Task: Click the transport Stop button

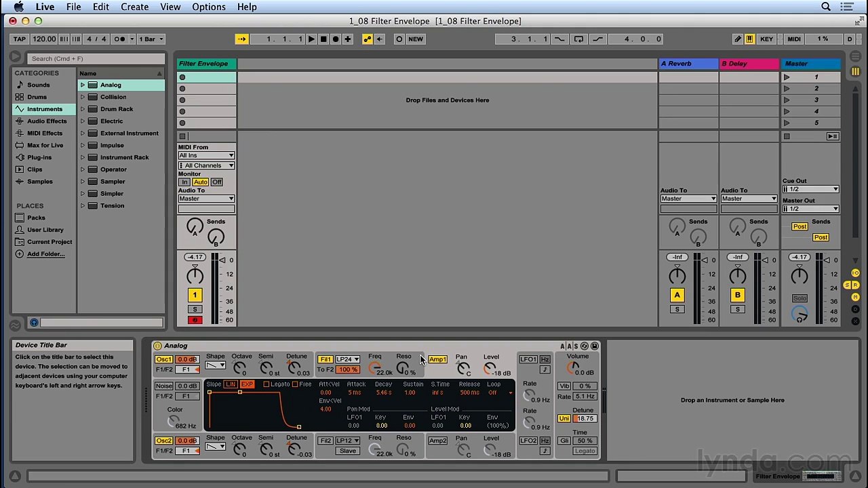Action: 323,39
